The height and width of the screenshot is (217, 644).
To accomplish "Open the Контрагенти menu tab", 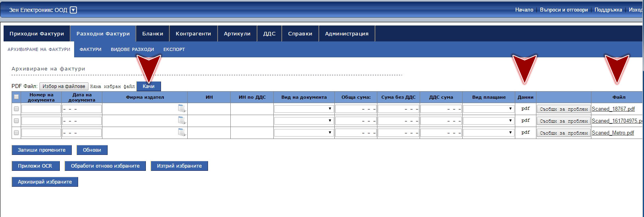I will coord(193,34).
